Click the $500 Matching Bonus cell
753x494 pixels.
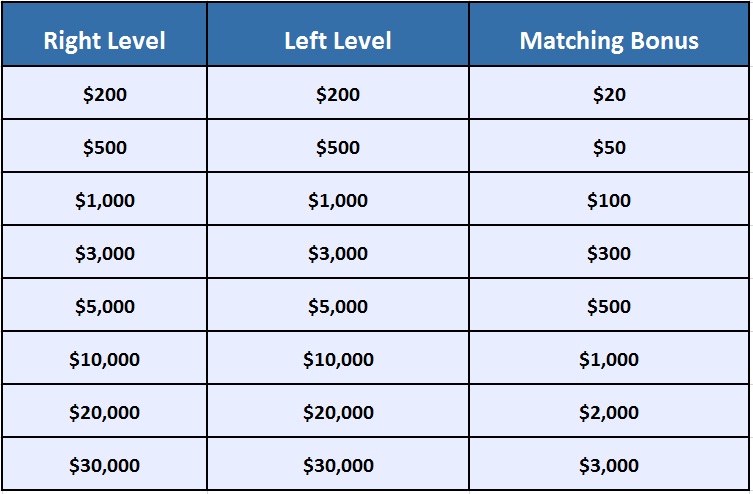coord(609,304)
